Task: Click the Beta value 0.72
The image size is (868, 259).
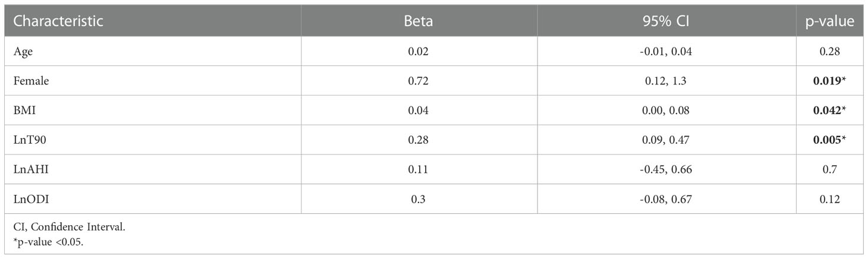Action: (x=419, y=81)
